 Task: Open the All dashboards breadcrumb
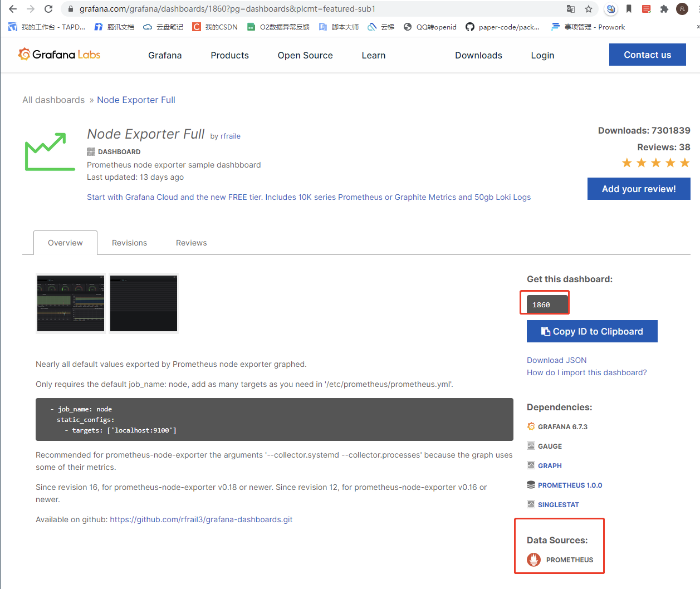(53, 100)
